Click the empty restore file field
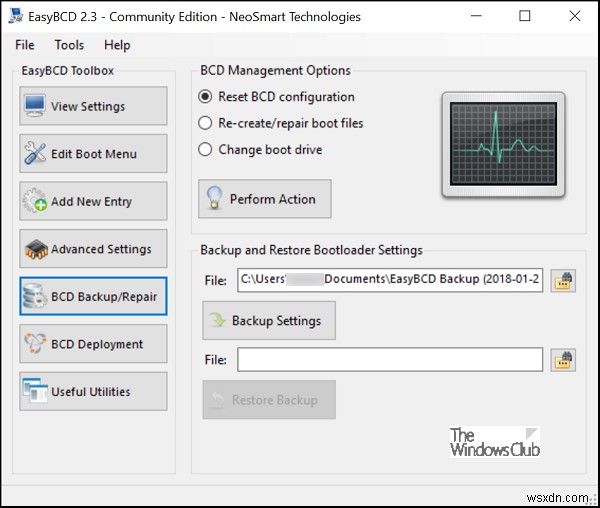This screenshot has height=508, width=600. point(390,360)
